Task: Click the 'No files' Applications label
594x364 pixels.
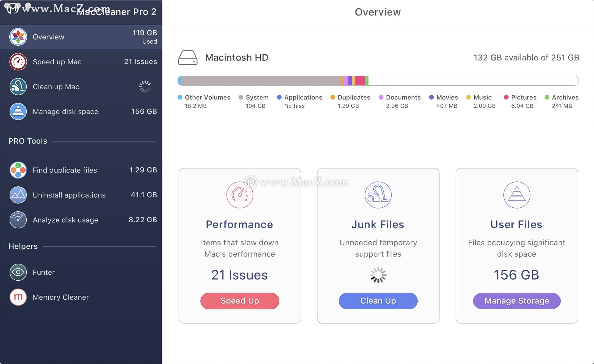Action: (x=295, y=106)
